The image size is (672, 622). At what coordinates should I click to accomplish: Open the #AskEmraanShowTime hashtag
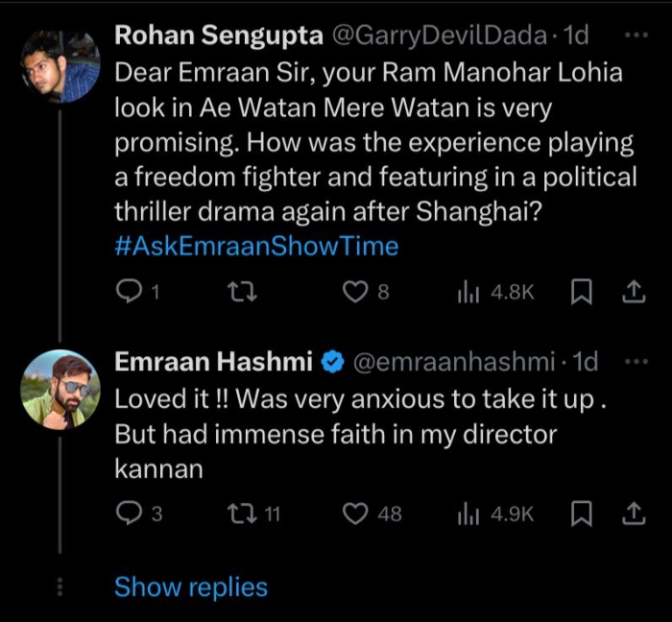point(255,246)
